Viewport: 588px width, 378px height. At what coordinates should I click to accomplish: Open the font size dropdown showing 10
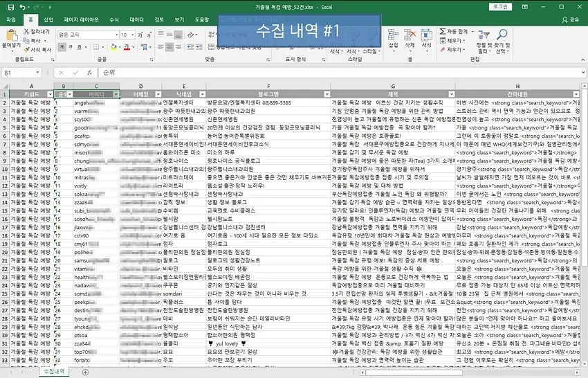[x=132, y=35]
